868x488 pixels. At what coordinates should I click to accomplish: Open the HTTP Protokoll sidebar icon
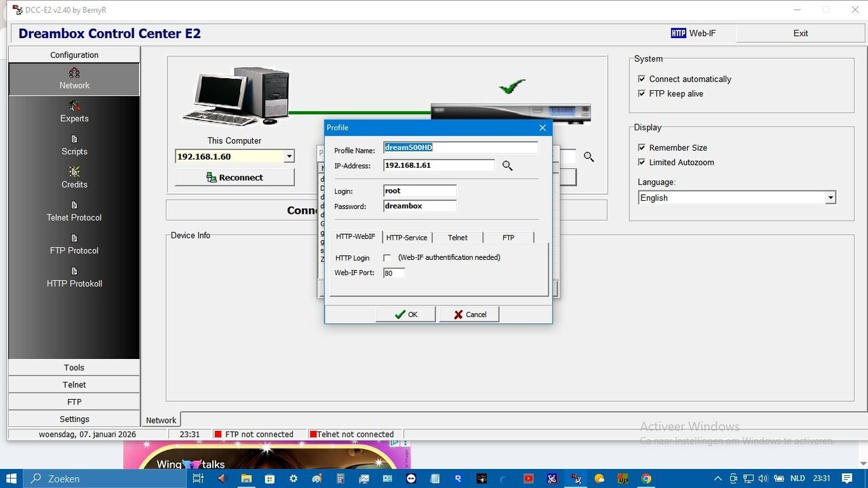75,271
